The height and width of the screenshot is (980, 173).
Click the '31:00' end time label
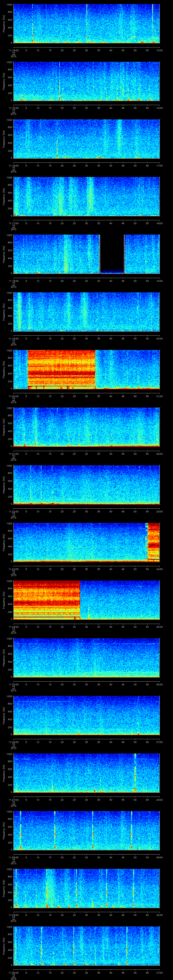point(159,972)
